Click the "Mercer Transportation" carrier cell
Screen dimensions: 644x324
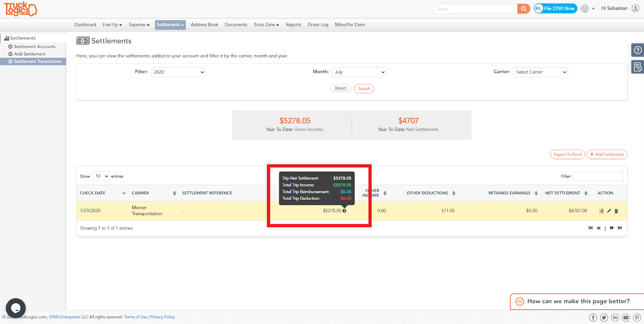(x=147, y=211)
